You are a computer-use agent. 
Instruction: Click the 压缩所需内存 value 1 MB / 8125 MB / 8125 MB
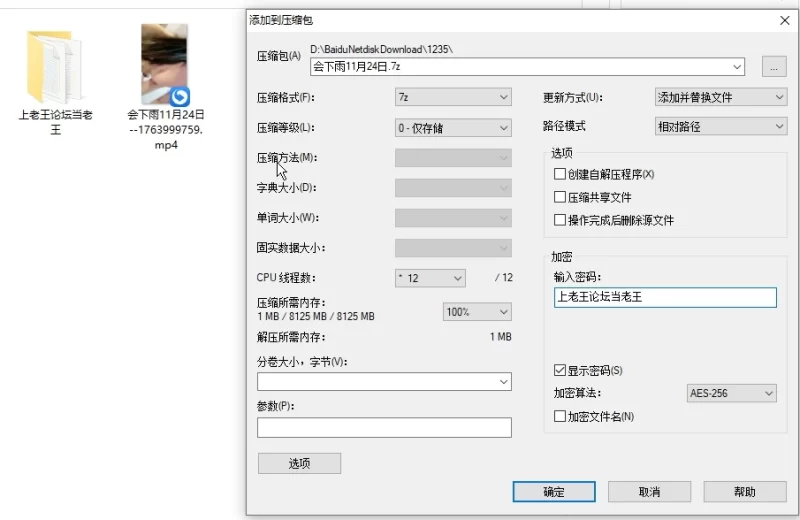[x=316, y=316]
